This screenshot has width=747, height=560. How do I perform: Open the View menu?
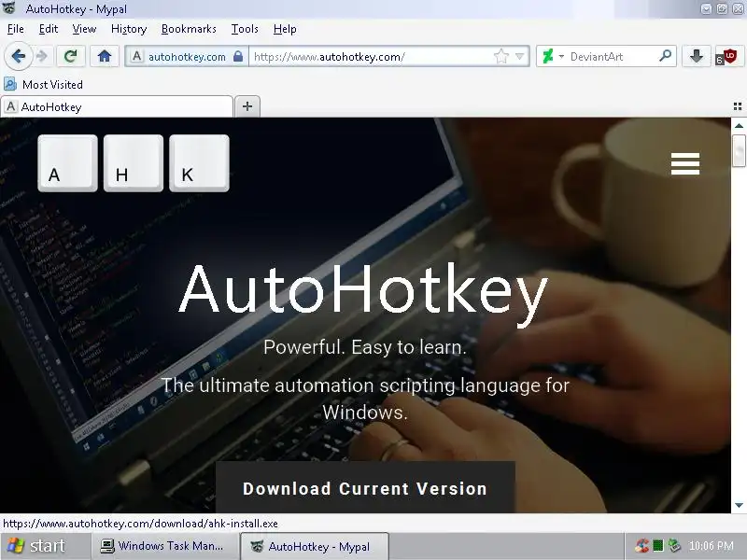84,29
